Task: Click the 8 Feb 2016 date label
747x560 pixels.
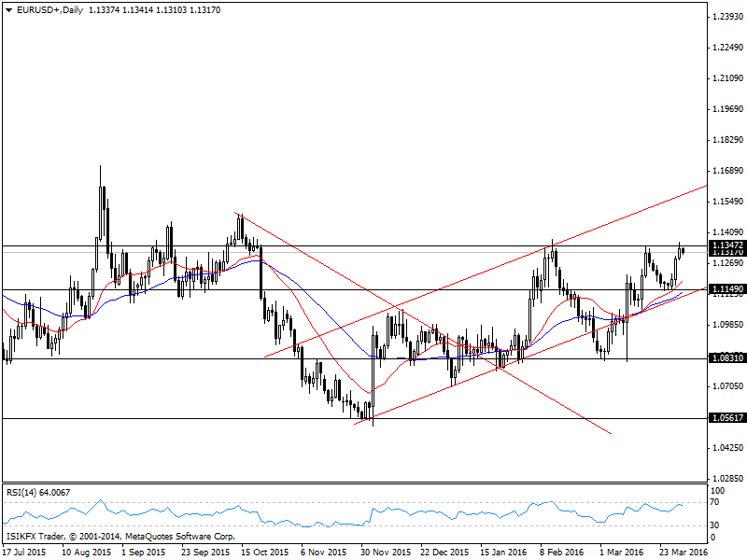Action: tap(562, 553)
